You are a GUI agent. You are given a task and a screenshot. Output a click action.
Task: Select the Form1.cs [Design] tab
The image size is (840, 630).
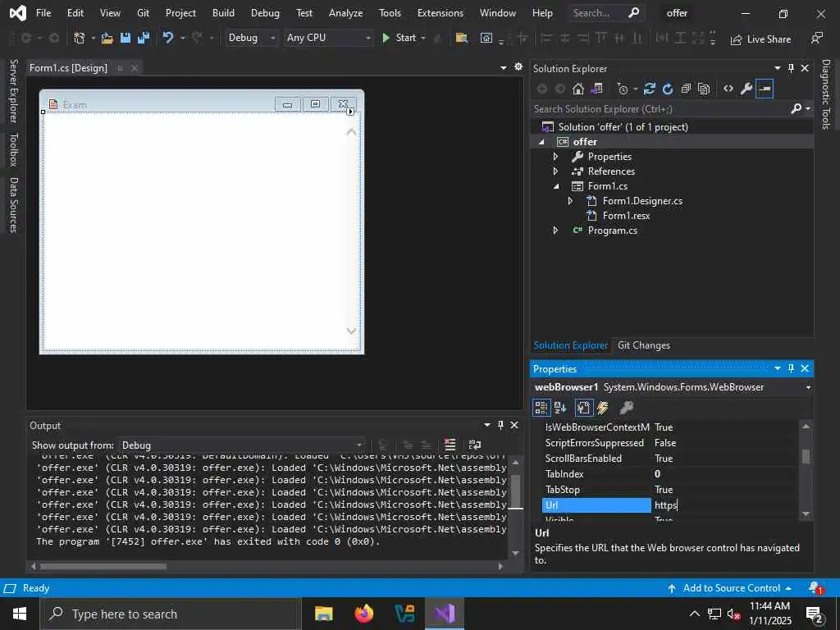coord(68,68)
